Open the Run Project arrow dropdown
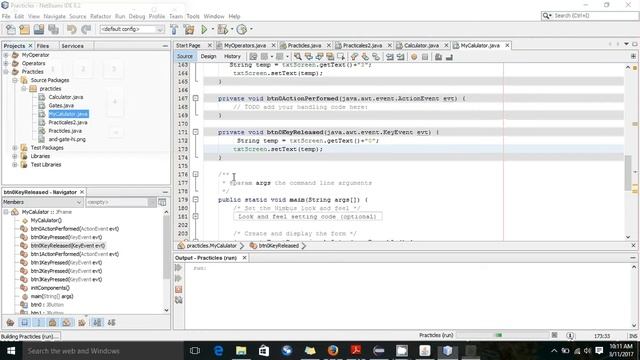640x360 pixels. [x=212, y=29]
